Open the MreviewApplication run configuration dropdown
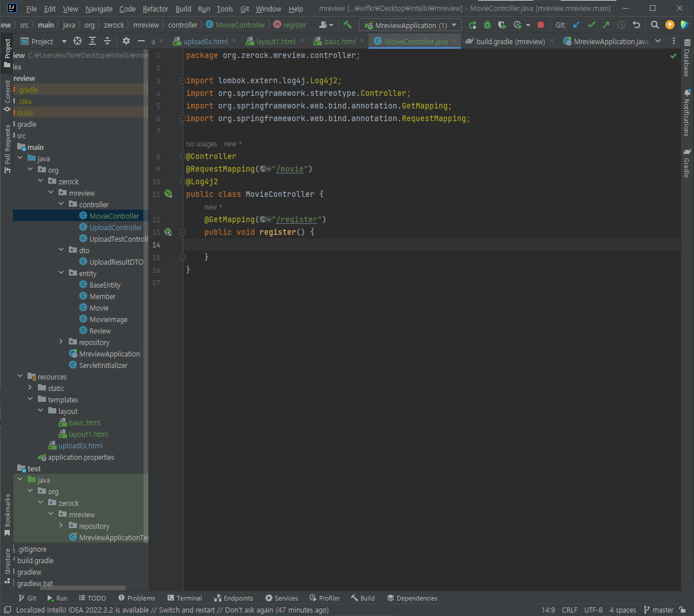The image size is (694, 616). pos(410,25)
